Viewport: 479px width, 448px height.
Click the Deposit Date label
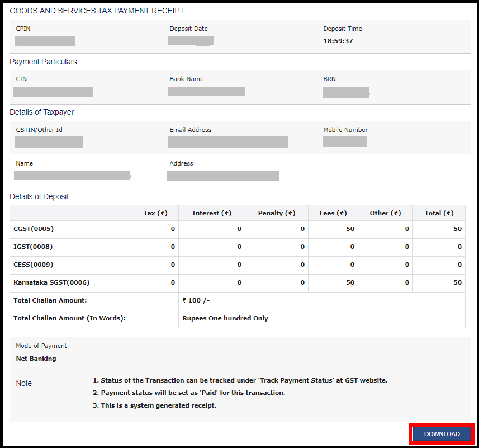tap(188, 29)
